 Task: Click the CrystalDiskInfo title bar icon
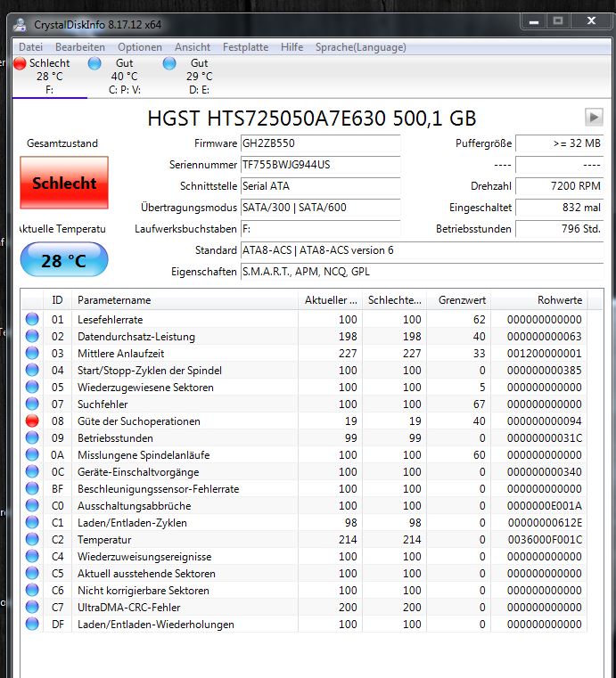[x=20, y=24]
